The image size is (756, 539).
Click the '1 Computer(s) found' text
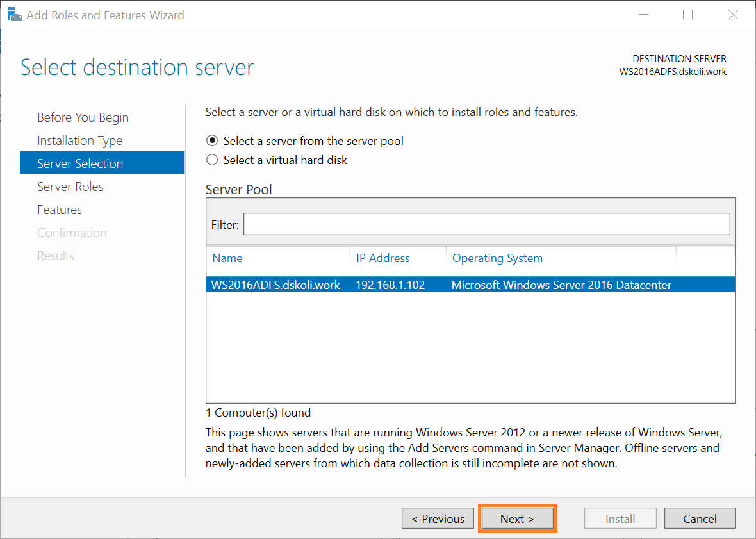(x=258, y=413)
